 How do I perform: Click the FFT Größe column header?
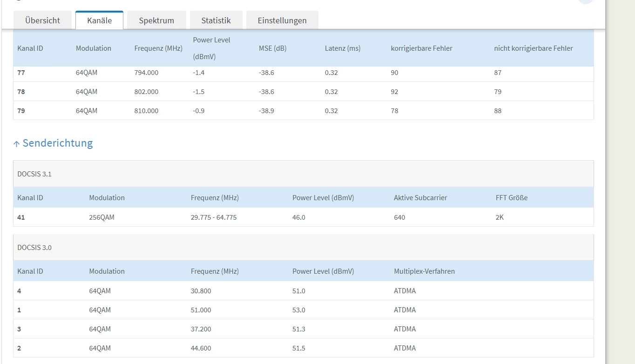[x=512, y=198]
